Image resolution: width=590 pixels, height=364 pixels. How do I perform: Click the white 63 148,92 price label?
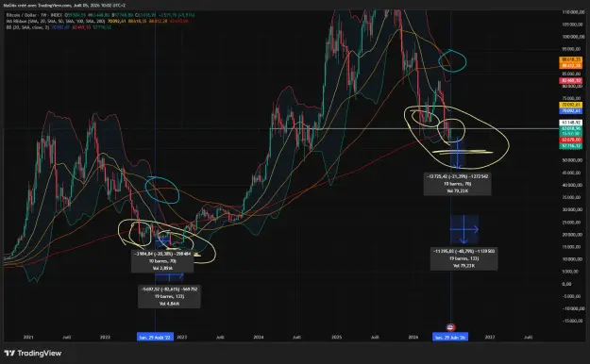coord(571,123)
